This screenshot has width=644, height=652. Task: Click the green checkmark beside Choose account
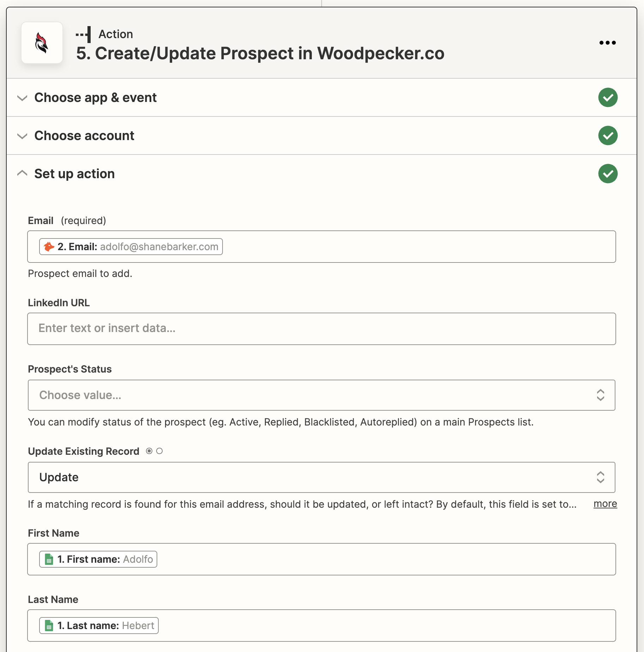click(608, 135)
